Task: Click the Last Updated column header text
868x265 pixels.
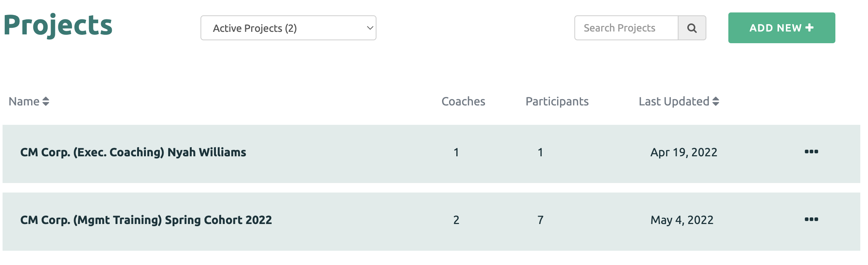Action: tap(674, 101)
